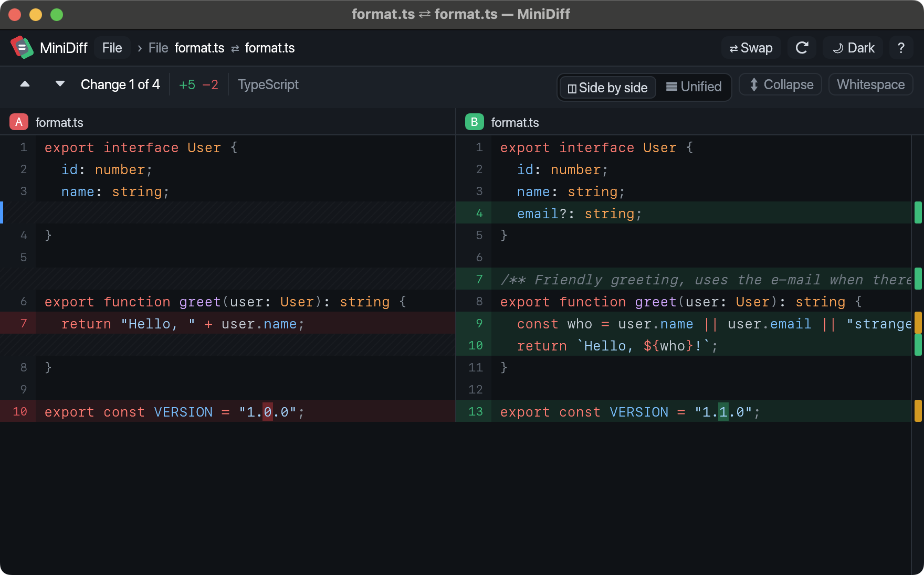Click left format.ts in the breadcrumb
Screen dimensions: 924x575
click(199, 48)
